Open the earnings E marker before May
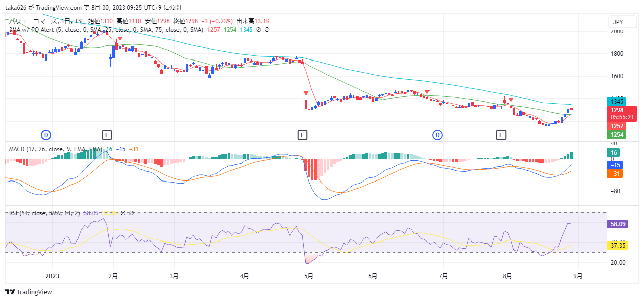 302,135
